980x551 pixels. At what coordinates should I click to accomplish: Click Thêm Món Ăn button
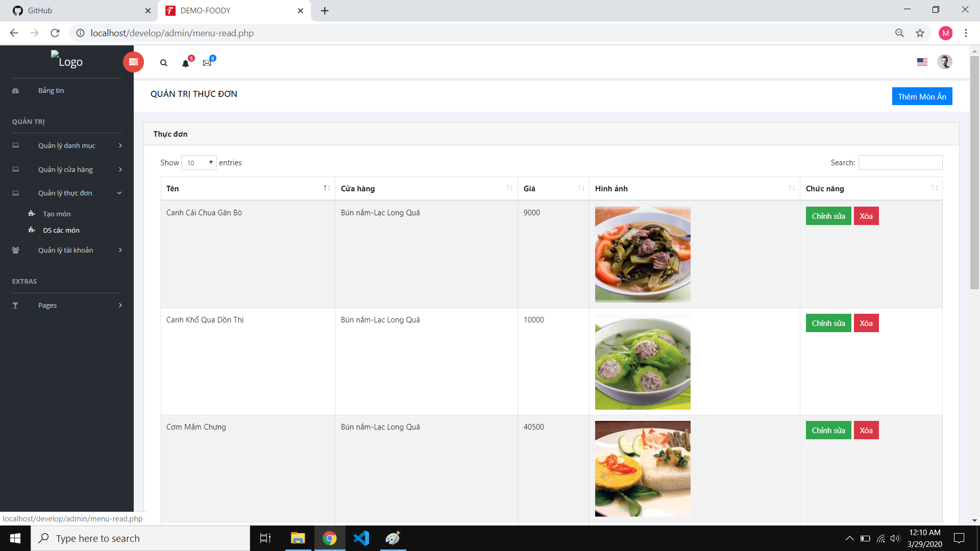(922, 96)
